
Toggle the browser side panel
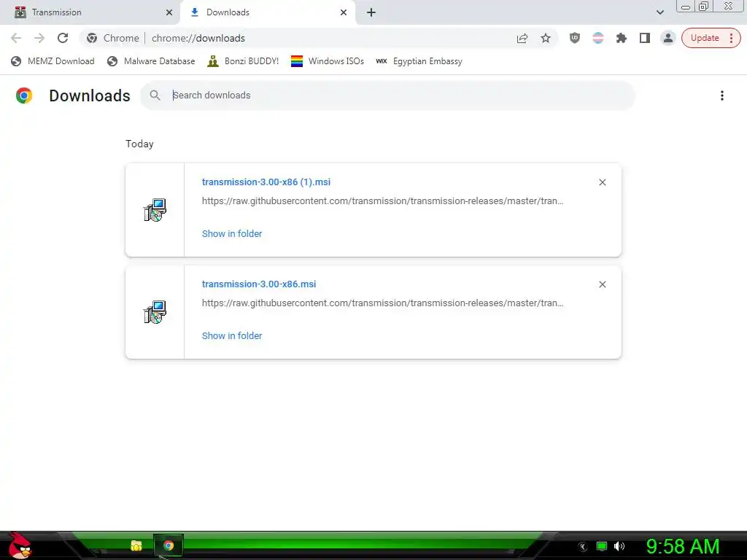(645, 38)
